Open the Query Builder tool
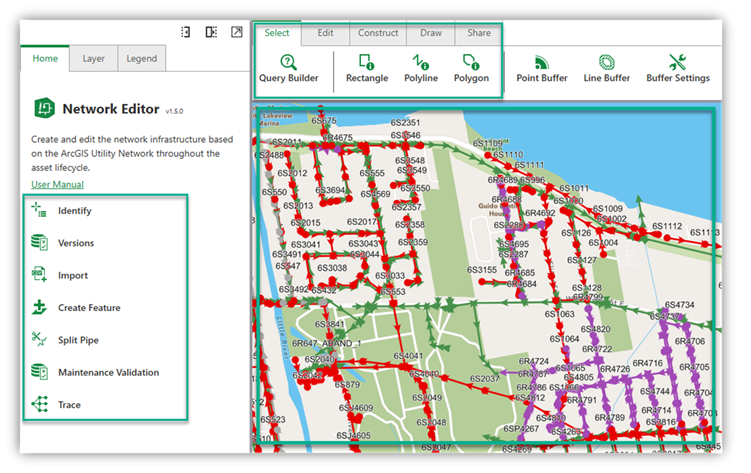Screen dimensions: 751x473 coord(288,68)
